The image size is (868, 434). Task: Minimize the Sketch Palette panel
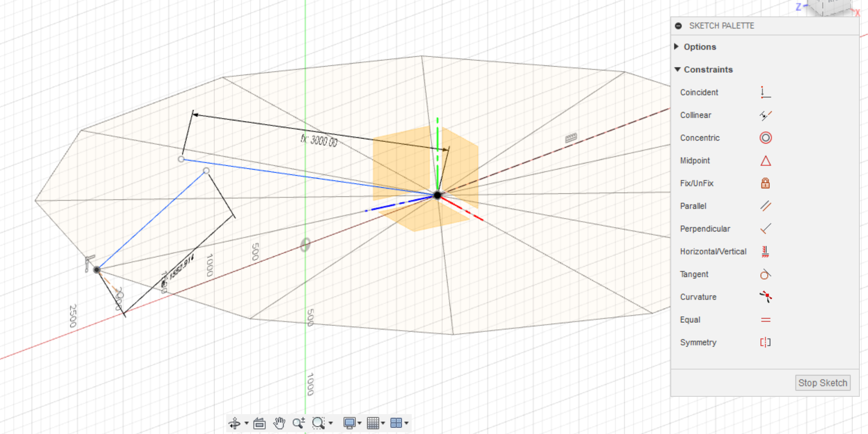[x=677, y=26]
